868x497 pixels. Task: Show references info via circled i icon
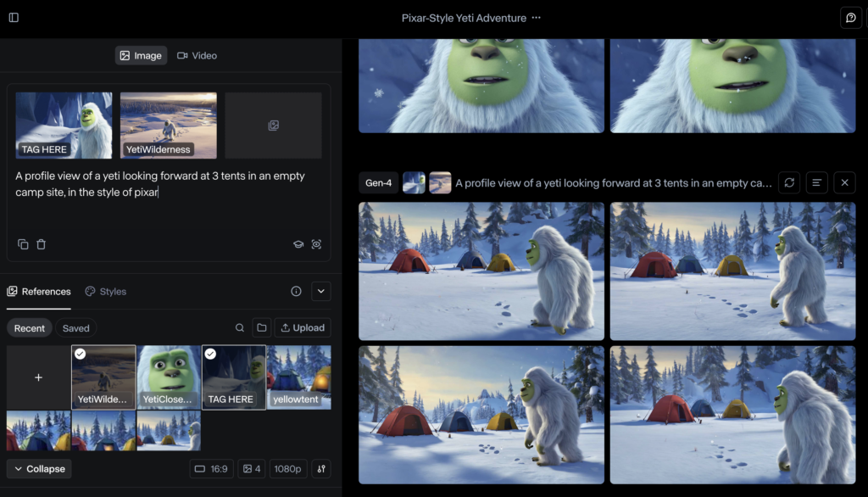click(x=296, y=292)
